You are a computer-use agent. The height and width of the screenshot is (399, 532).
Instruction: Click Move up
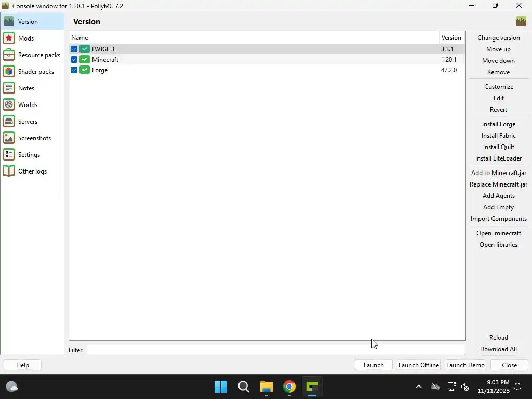[x=498, y=49]
